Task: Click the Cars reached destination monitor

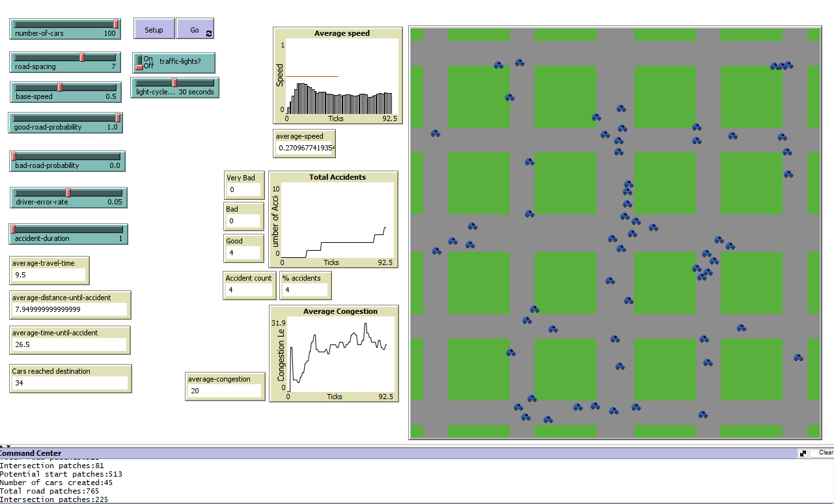Action: point(70,378)
